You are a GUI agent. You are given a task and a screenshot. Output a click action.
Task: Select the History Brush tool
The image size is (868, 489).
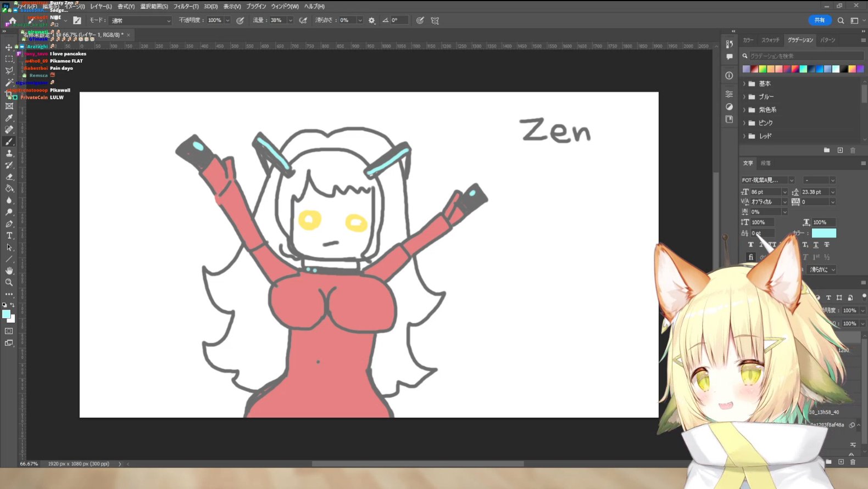click(x=9, y=165)
